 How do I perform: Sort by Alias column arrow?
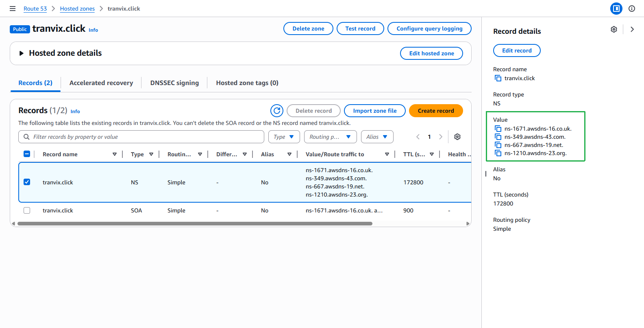coord(289,154)
